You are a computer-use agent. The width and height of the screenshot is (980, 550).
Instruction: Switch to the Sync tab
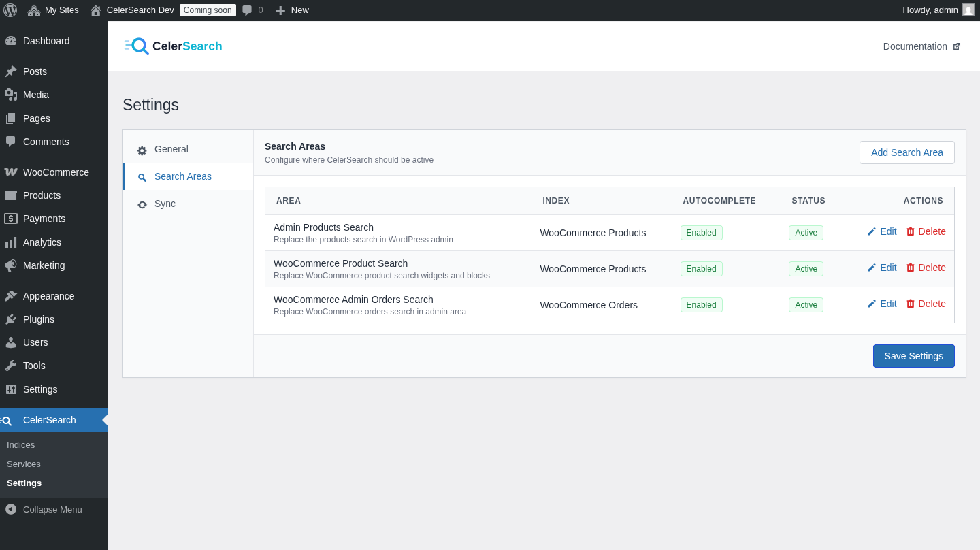(x=165, y=203)
